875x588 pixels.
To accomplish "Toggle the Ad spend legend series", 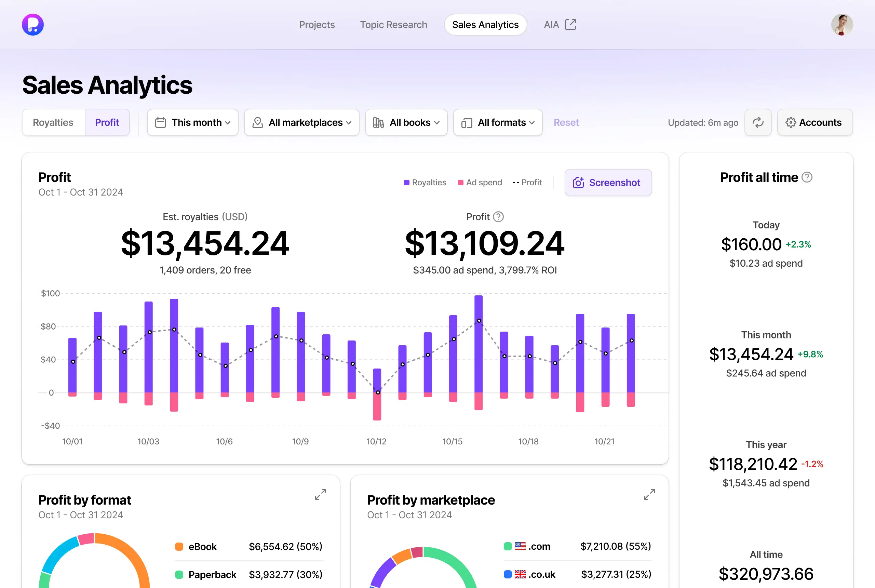I will (x=480, y=183).
